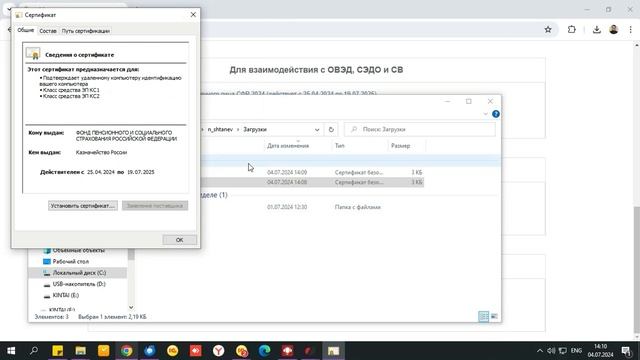Open taskbar search magnifier
Screen dimensions: 640x360
(x=34, y=351)
